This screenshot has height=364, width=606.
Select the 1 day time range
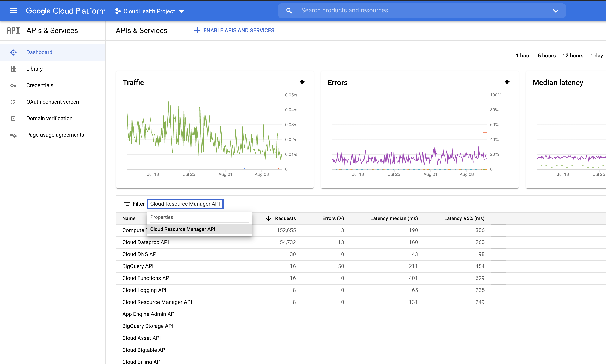click(x=596, y=55)
